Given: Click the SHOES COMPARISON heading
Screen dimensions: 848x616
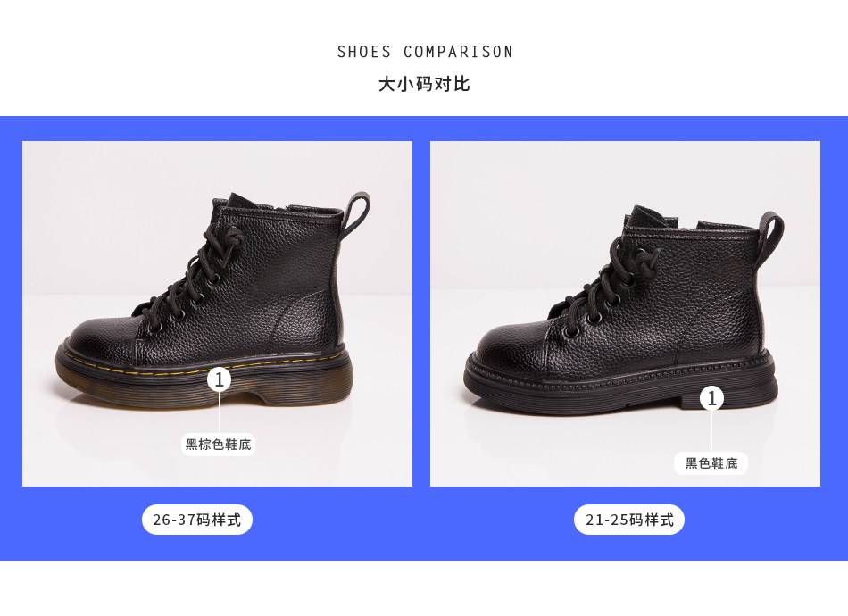Looking at the screenshot, I should (425, 52).
